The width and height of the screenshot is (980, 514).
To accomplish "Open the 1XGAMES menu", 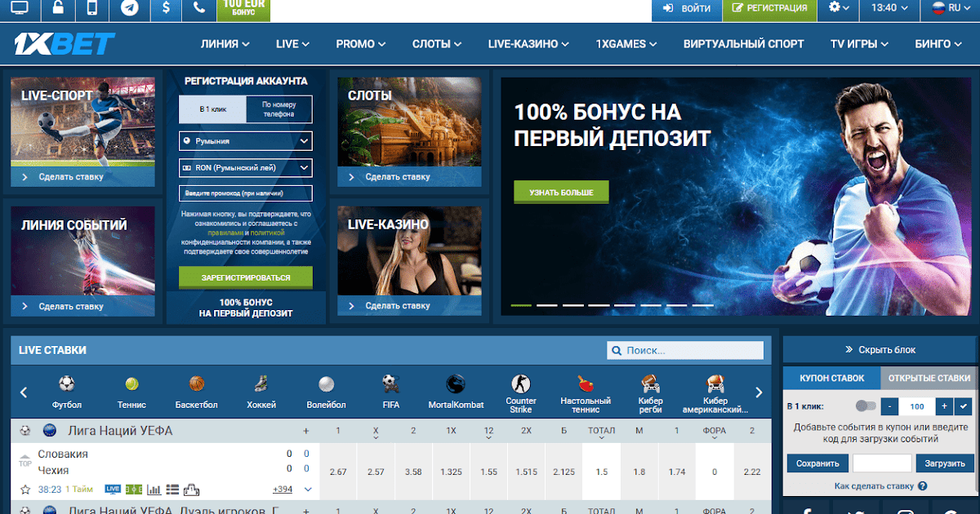I will [x=626, y=44].
